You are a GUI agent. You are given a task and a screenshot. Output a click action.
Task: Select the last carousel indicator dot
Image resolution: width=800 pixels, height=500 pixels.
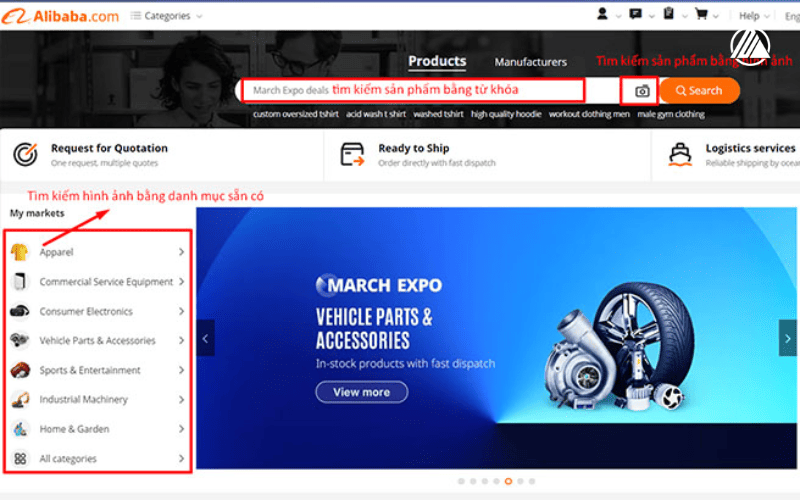click(532, 481)
